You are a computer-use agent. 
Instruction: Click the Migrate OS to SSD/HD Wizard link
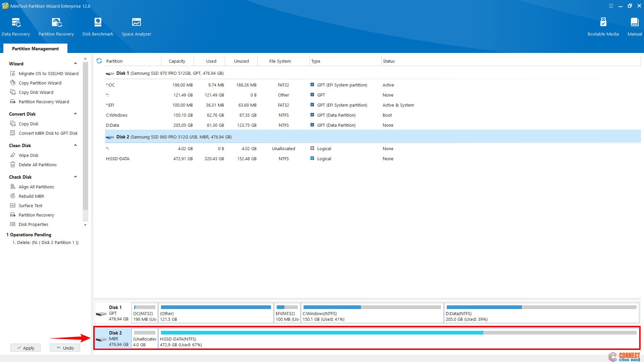(x=49, y=73)
